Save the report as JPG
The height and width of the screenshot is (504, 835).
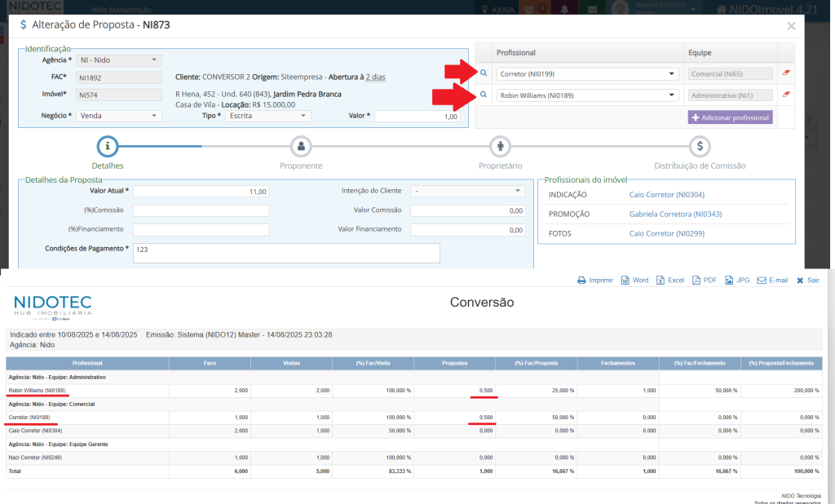click(737, 280)
